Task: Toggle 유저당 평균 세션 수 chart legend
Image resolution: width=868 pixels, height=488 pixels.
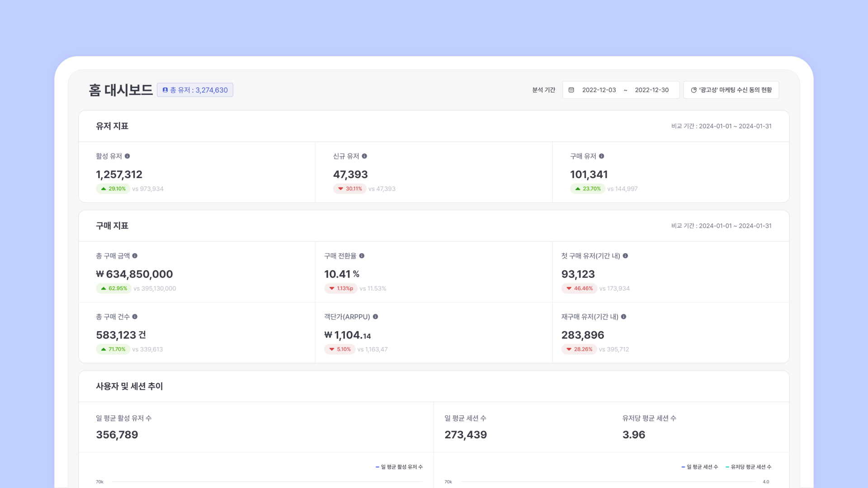Action: (749, 467)
